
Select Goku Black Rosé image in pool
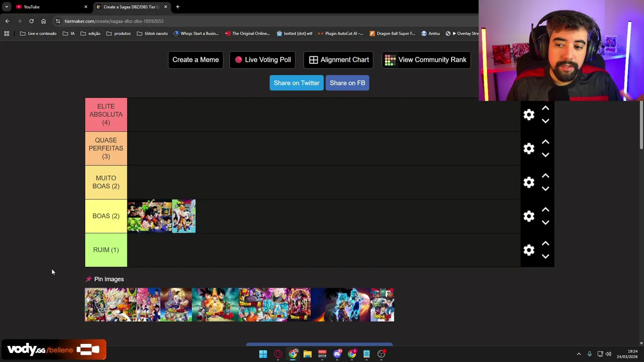pyautogui.click(x=276, y=305)
